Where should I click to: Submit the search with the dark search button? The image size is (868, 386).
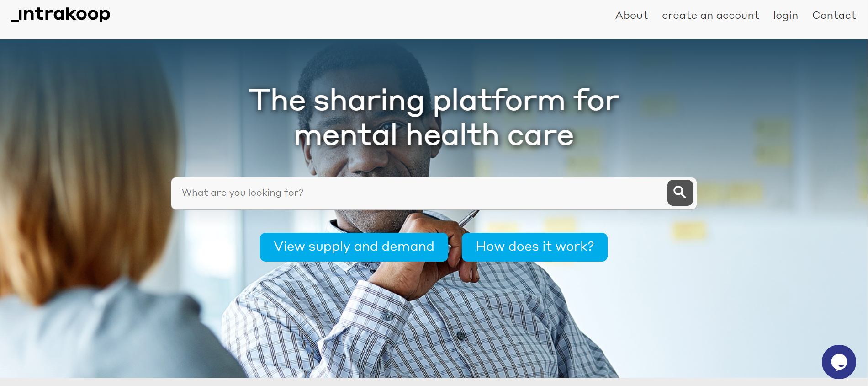point(680,193)
